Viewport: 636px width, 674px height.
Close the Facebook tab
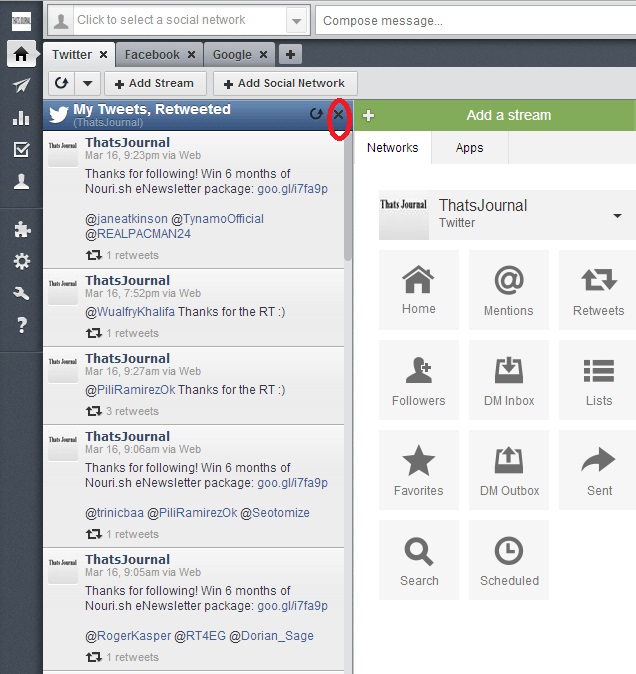(191, 55)
